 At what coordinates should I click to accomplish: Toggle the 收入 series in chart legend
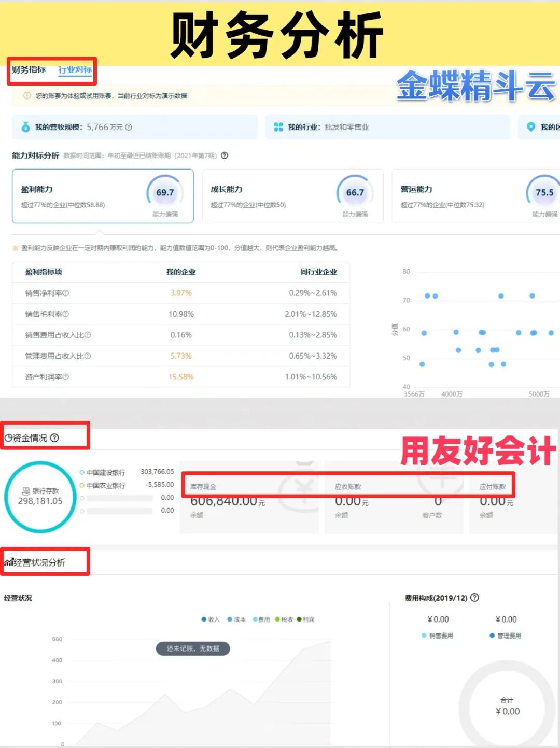point(204,619)
